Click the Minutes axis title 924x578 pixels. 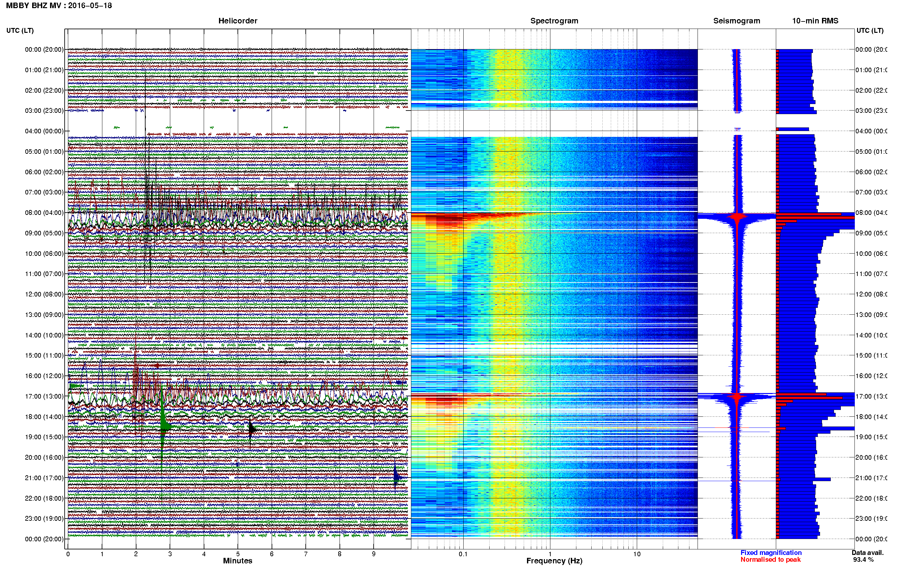click(x=237, y=561)
